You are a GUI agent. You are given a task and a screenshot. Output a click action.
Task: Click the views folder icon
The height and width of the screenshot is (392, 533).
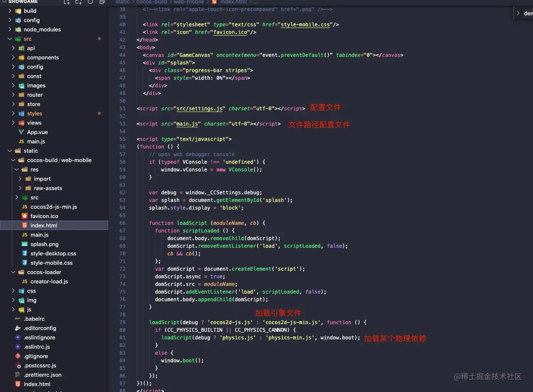point(21,123)
